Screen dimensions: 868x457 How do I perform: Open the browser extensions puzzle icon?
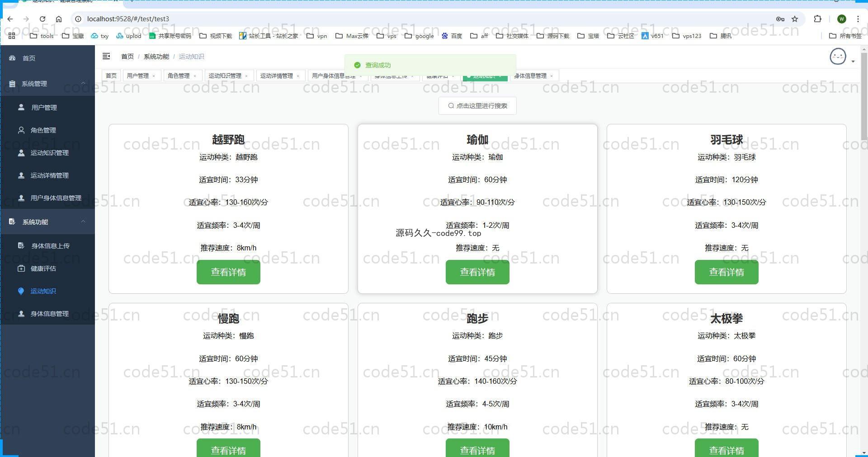tap(817, 19)
